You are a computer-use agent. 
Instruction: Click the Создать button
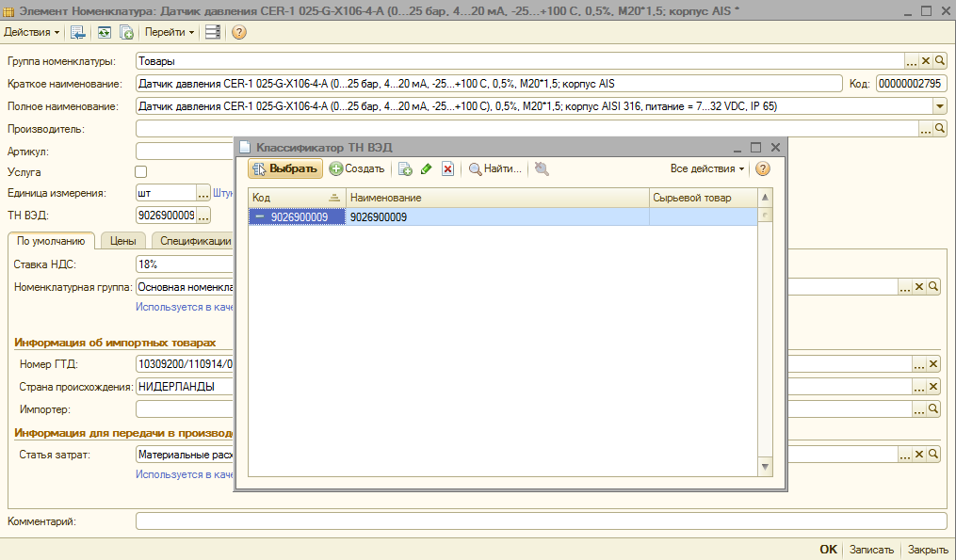(x=357, y=168)
